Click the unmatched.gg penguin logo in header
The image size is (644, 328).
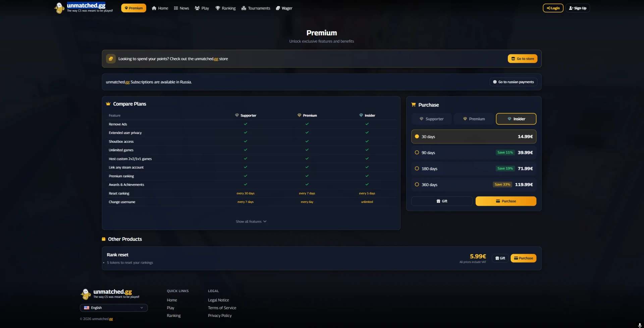59,8
